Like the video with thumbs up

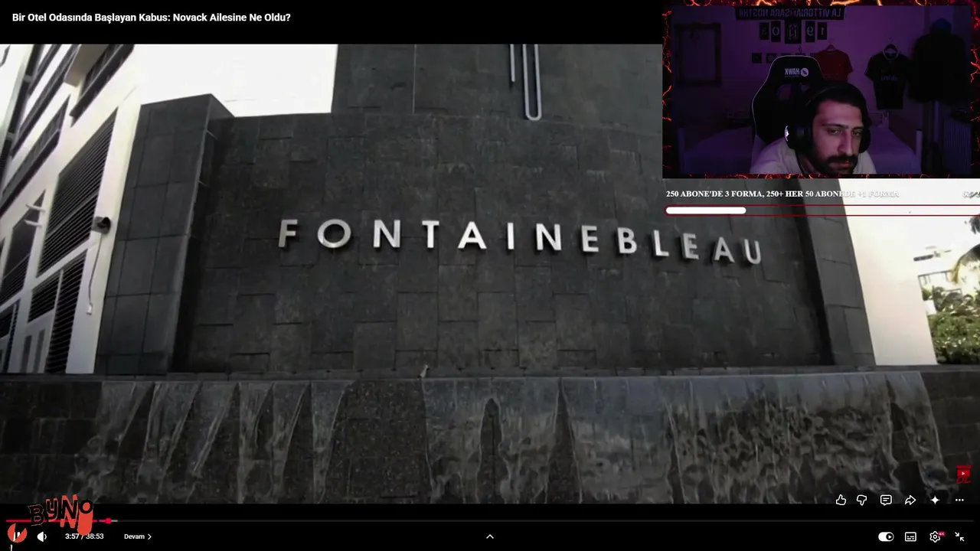(841, 500)
